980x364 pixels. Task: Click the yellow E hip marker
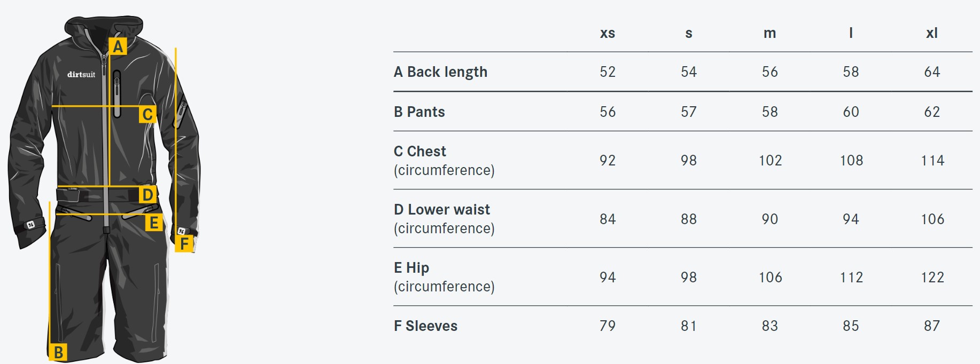pyautogui.click(x=154, y=223)
